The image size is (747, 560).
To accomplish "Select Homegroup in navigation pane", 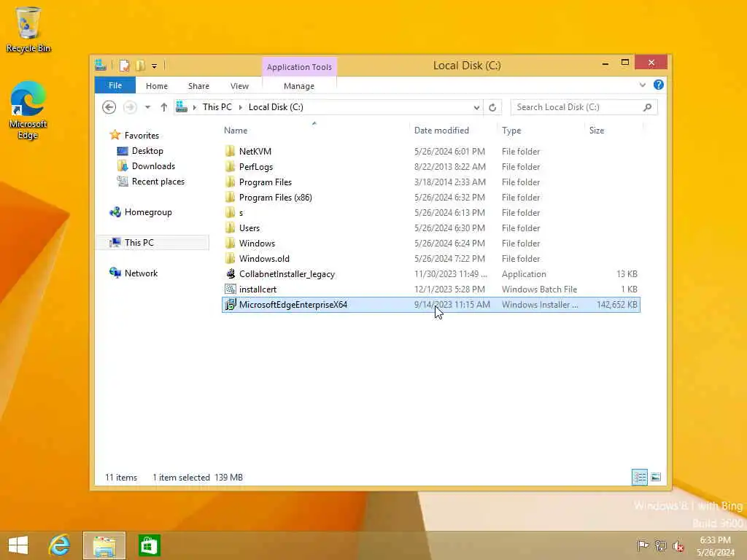I will click(x=148, y=212).
